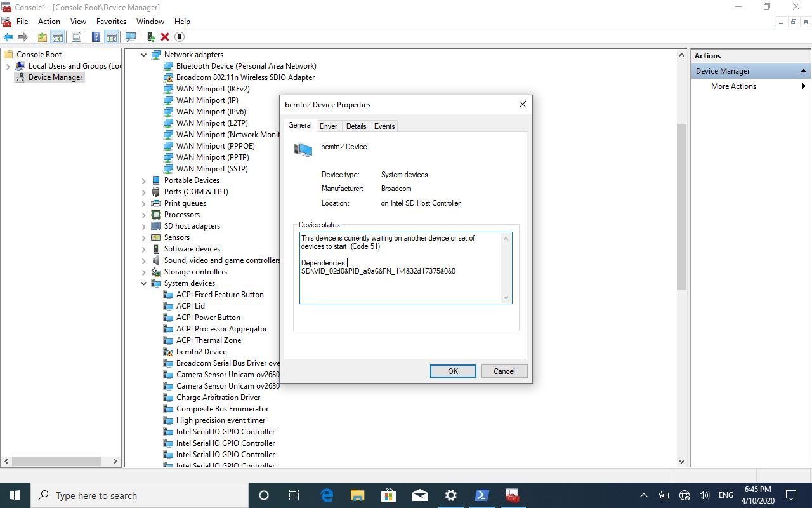Select bcmfn2 Device with warning icon in tree
Screen dimensions: 812x508
tap(201, 352)
